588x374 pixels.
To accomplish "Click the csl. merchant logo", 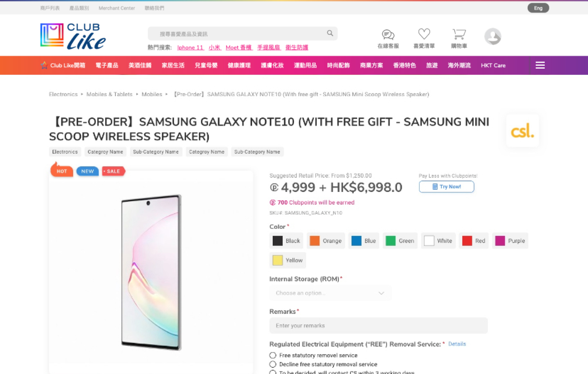I will pyautogui.click(x=522, y=131).
